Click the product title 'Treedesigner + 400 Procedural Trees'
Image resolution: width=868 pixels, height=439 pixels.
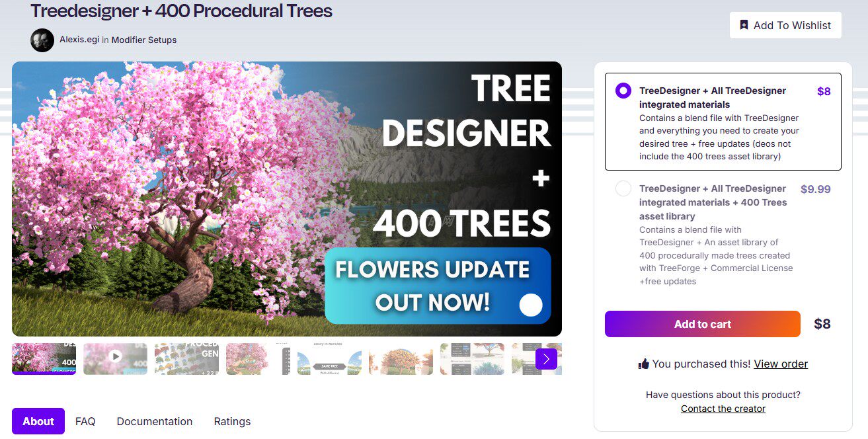click(x=181, y=11)
